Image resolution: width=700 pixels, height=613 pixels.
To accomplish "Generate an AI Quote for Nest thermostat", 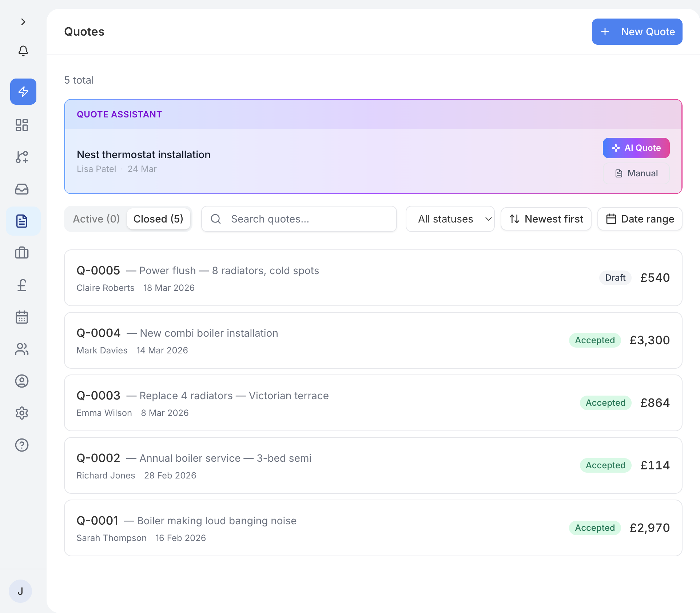I will pos(636,148).
